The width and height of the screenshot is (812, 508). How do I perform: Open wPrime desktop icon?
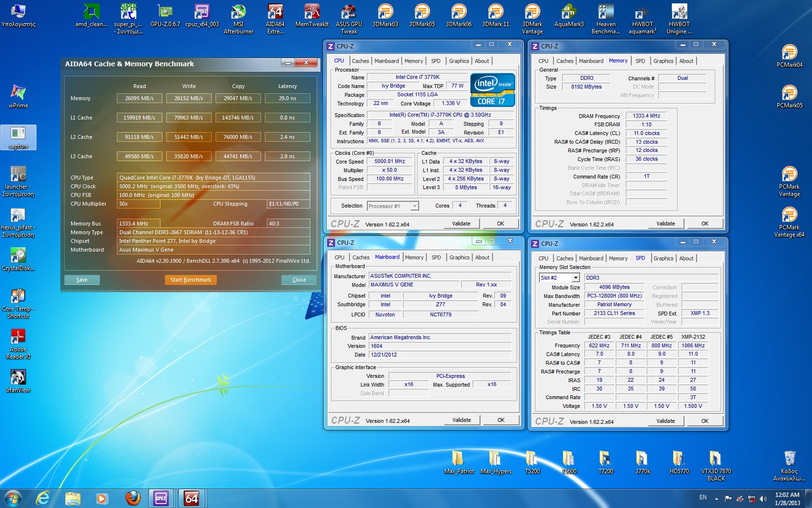coord(18,96)
